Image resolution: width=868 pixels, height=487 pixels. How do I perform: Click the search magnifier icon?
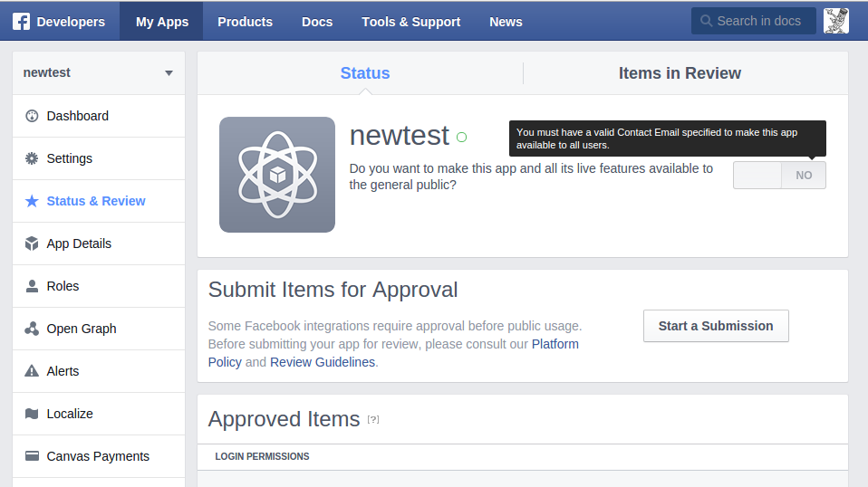coord(706,21)
